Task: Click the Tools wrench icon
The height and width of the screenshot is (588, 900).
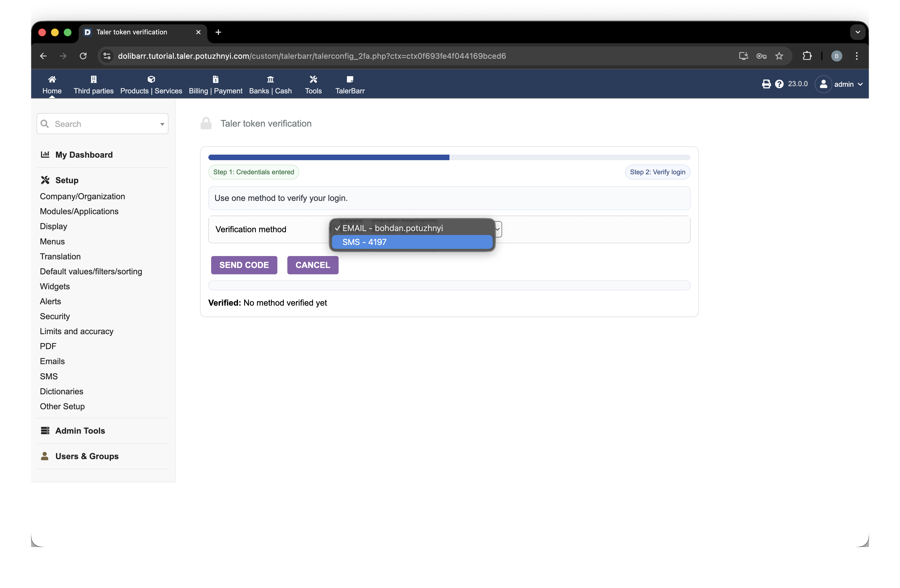Action: tap(313, 80)
